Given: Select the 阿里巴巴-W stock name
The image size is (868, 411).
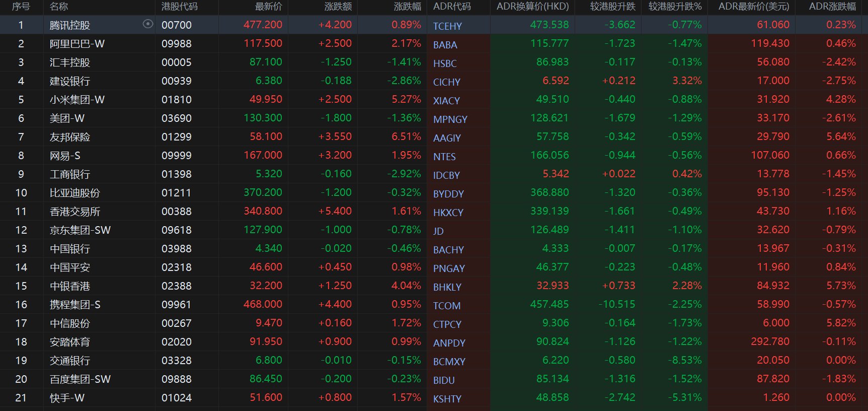Looking at the screenshot, I should [77, 44].
